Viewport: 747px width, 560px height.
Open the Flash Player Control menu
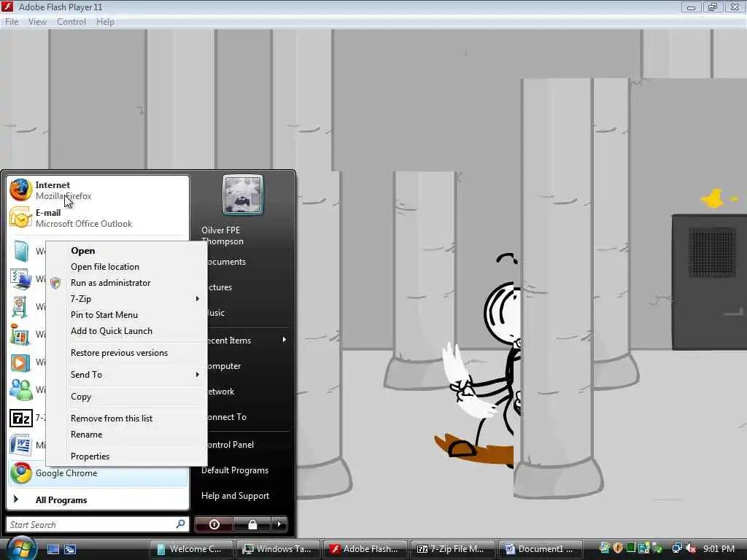tap(71, 22)
